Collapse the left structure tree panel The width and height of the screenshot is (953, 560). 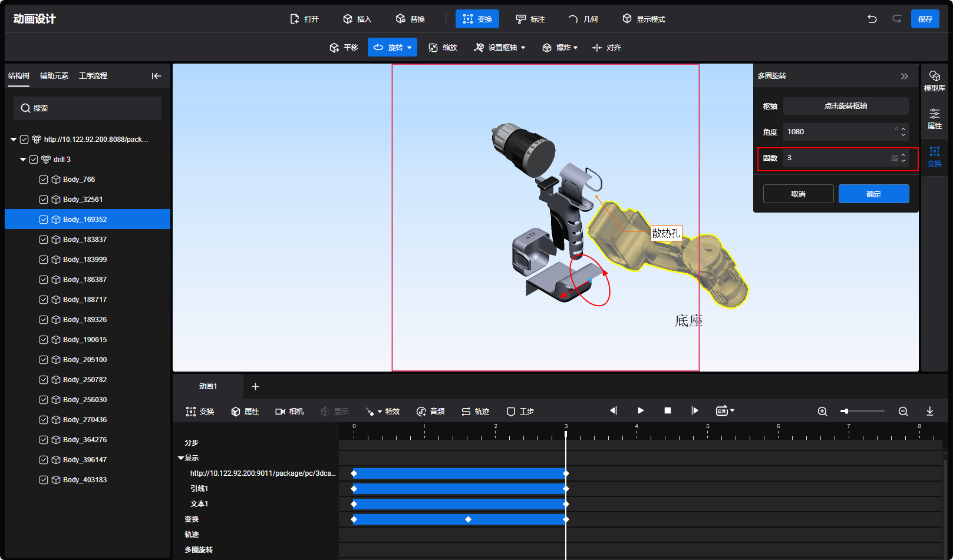coord(156,76)
